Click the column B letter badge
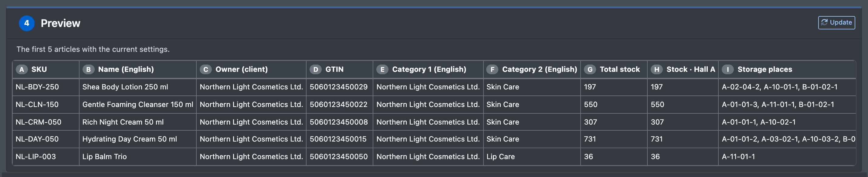This screenshot has width=868, height=177. coord(88,69)
